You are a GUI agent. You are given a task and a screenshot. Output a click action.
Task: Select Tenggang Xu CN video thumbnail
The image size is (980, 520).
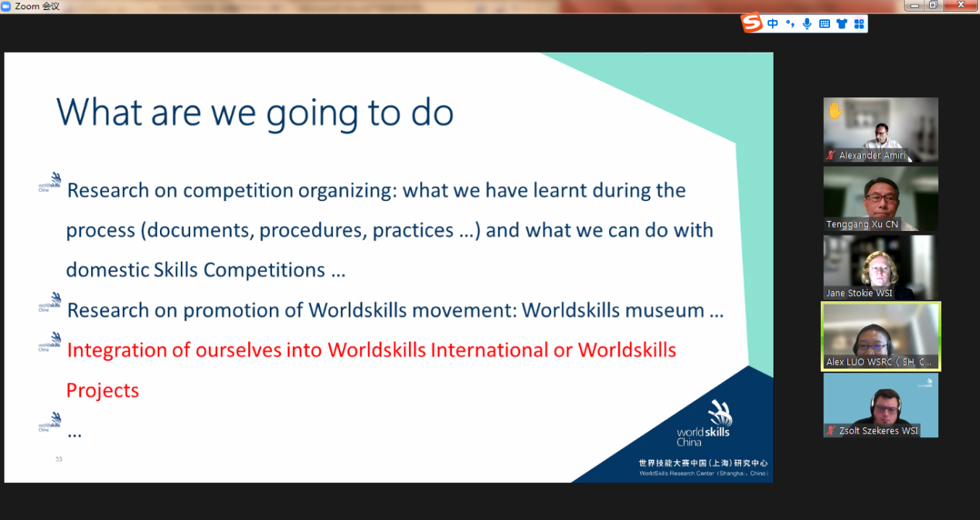[880, 199]
